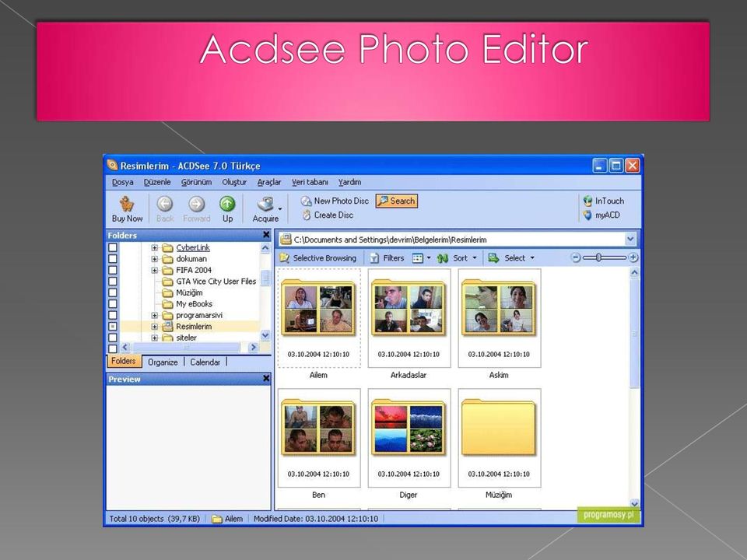Open the Yardım menu
The width and height of the screenshot is (747, 560).
point(349,182)
